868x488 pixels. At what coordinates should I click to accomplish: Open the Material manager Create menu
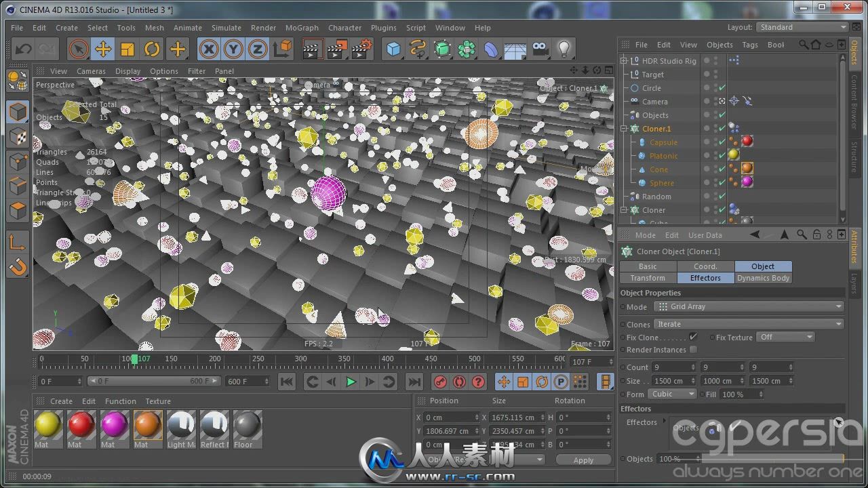coord(61,401)
